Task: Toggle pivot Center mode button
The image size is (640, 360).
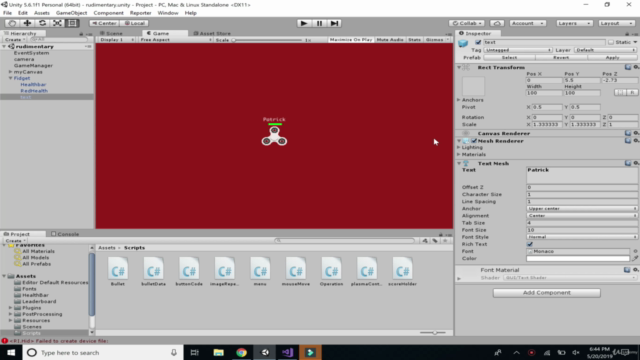Action: 104,23
